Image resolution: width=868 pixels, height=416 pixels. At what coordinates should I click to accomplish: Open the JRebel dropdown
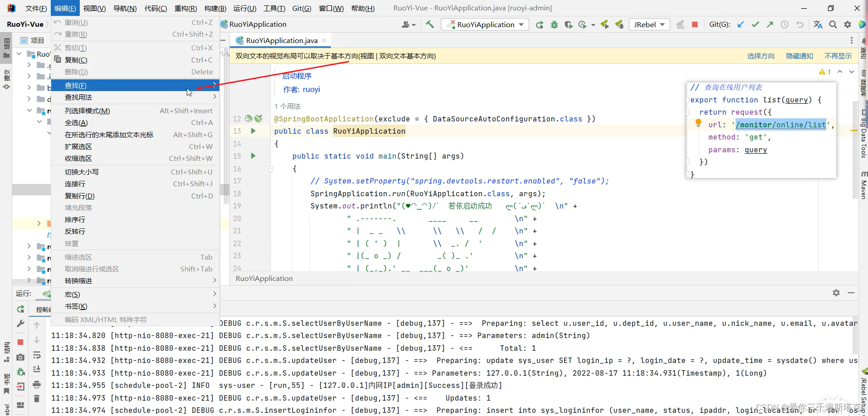pyautogui.click(x=650, y=24)
